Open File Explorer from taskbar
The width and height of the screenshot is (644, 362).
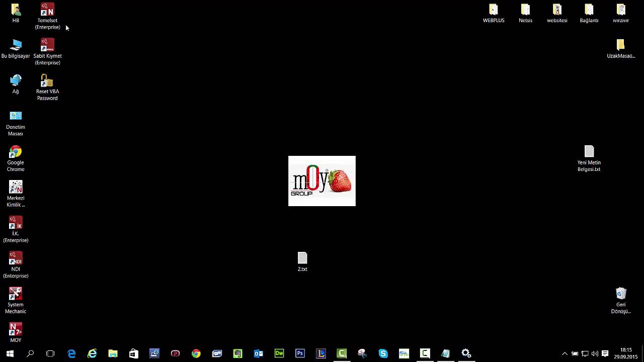click(x=113, y=353)
